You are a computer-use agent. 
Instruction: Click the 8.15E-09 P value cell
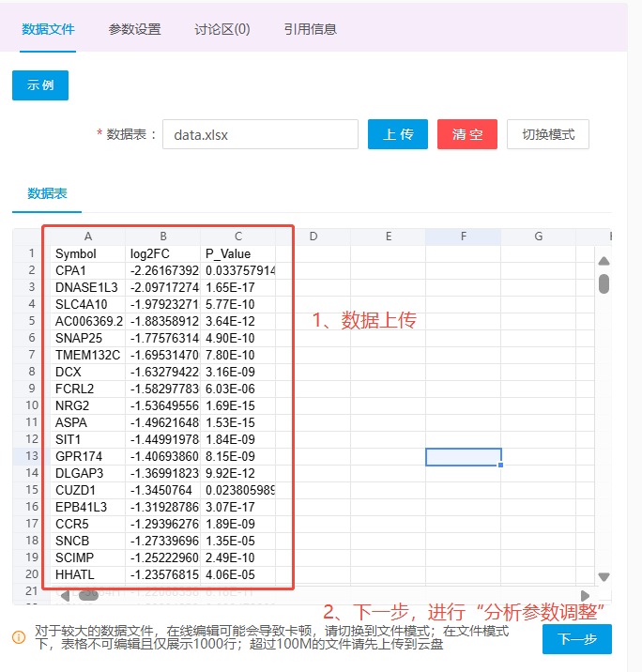[x=237, y=456]
